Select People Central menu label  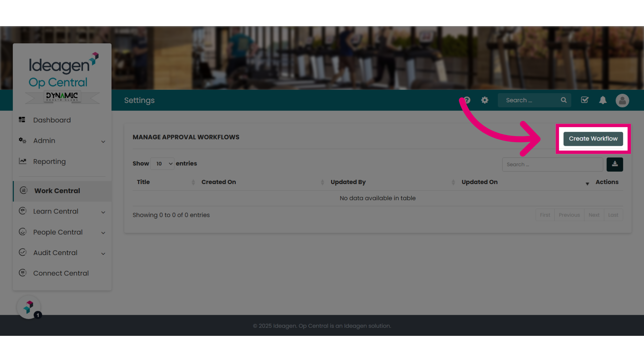pos(58,232)
